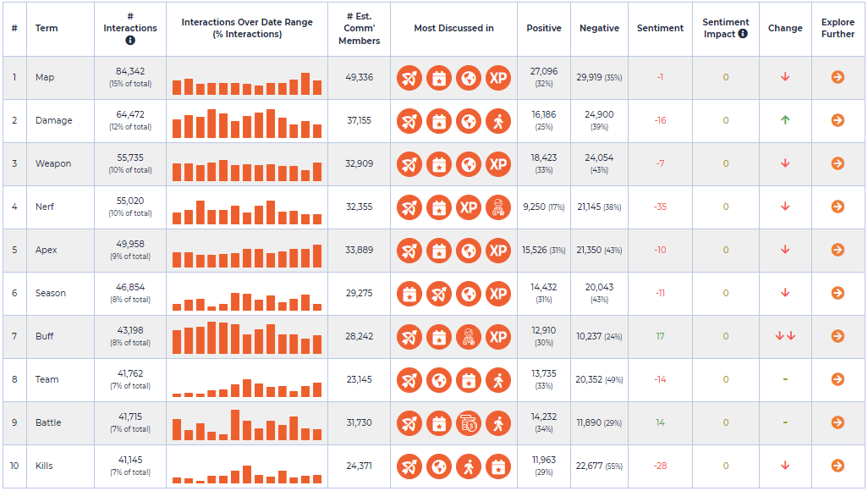Image resolution: width=868 pixels, height=491 pixels.
Task: Click the running person icon in Damage row
Action: pos(498,121)
